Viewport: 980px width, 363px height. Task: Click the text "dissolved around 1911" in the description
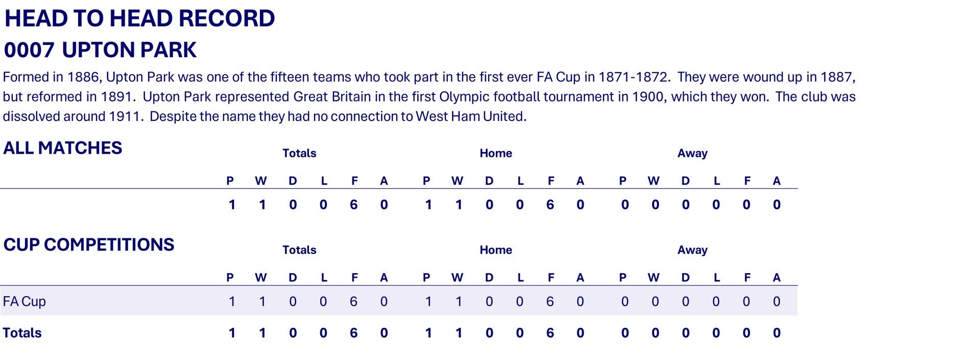pyautogui.click(x=71, y=116)
